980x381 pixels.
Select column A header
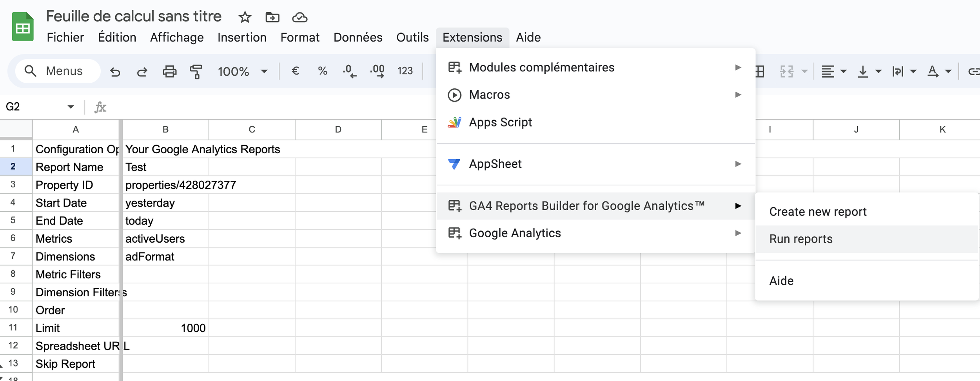click(76, 129)
